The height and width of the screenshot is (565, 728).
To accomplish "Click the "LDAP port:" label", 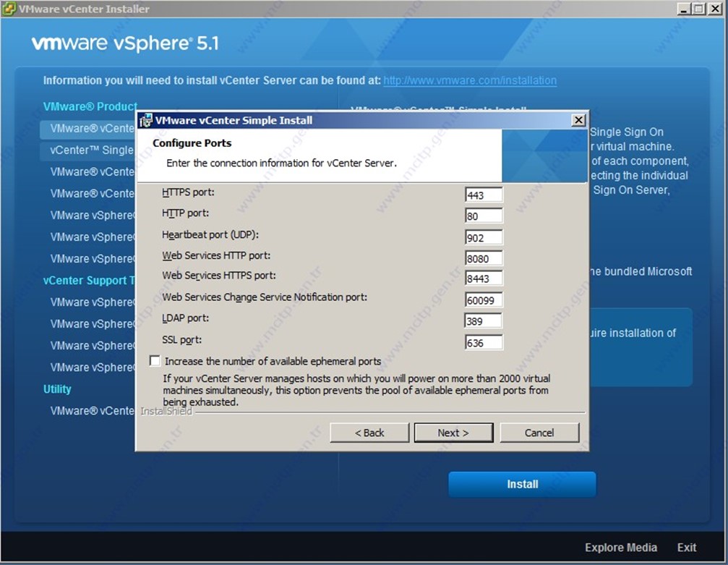I will coord(185,318).
